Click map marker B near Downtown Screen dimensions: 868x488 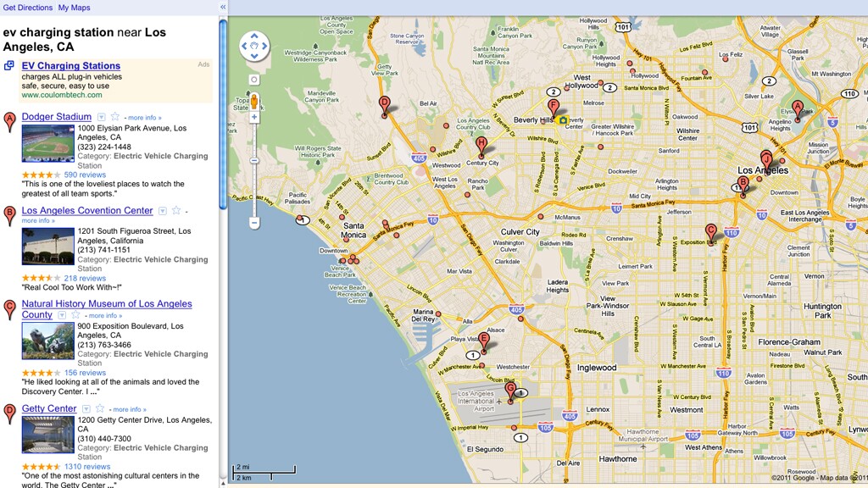[x=743, y=186]
